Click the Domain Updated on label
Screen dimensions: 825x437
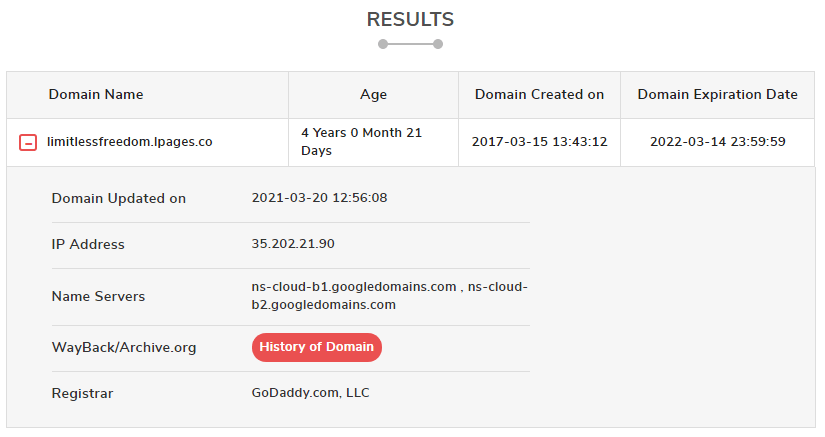(119, 198)
